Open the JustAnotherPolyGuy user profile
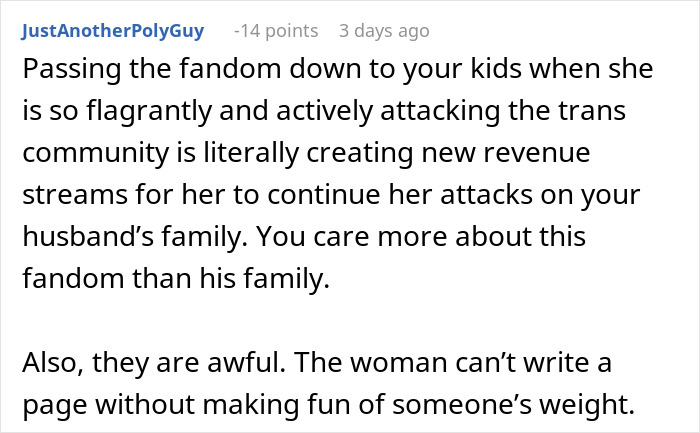The width and height of the screenshot is (700, 433). tap(112, 31)
